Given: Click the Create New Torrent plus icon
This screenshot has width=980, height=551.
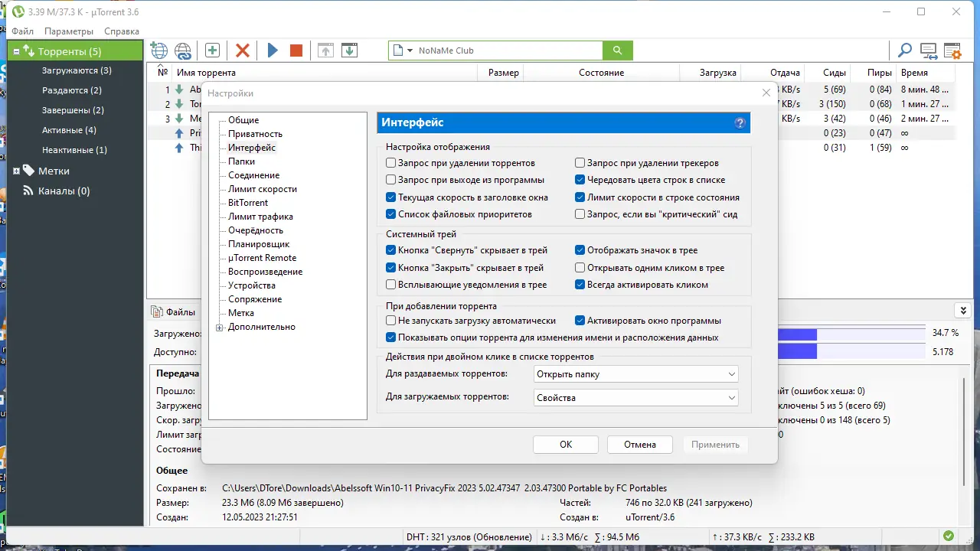Looking at the screenshot, I should [x=213, y=51].
